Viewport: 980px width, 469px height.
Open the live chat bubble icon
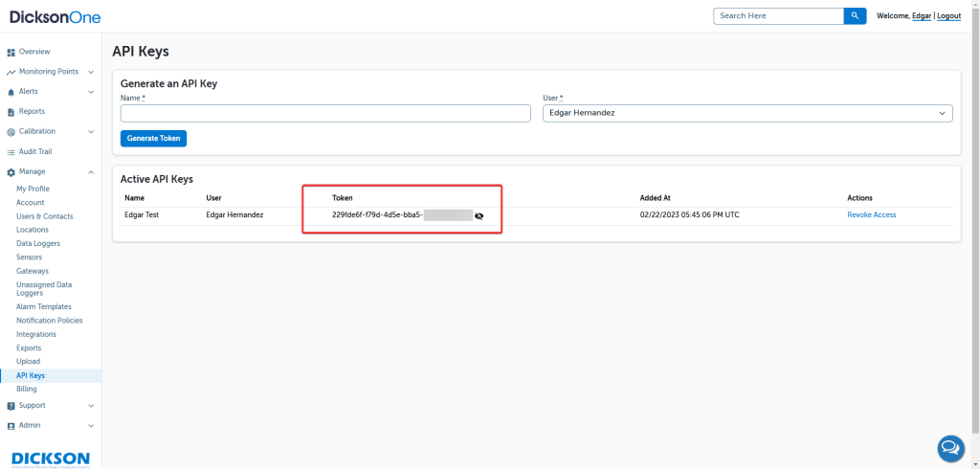point(949,447)
